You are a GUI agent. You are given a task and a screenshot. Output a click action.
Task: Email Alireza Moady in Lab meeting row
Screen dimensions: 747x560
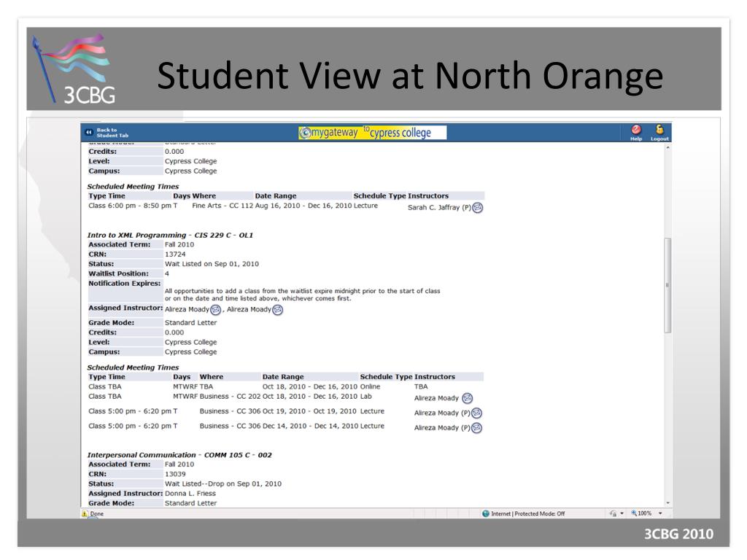[x=468, y=398]
